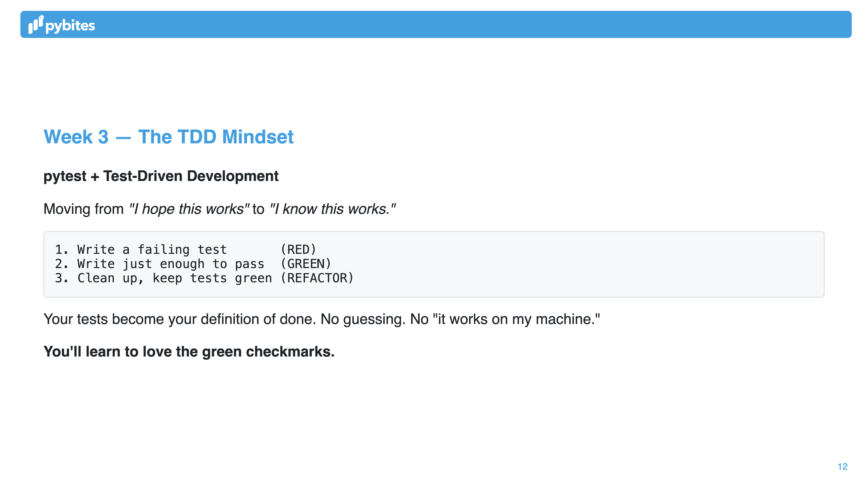Click the pybites wordmark text

(x=70, y=26)
